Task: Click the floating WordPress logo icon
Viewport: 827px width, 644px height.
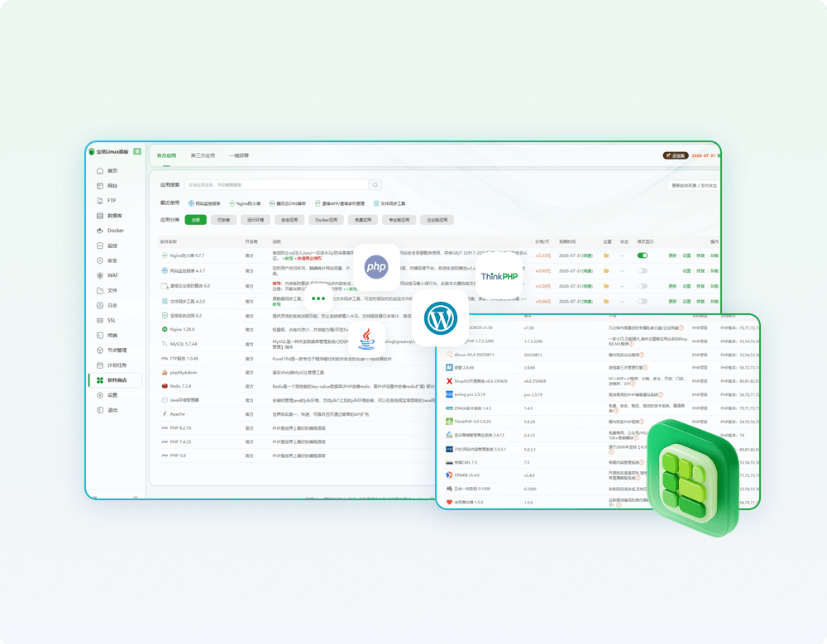Action: click(440, 317)
